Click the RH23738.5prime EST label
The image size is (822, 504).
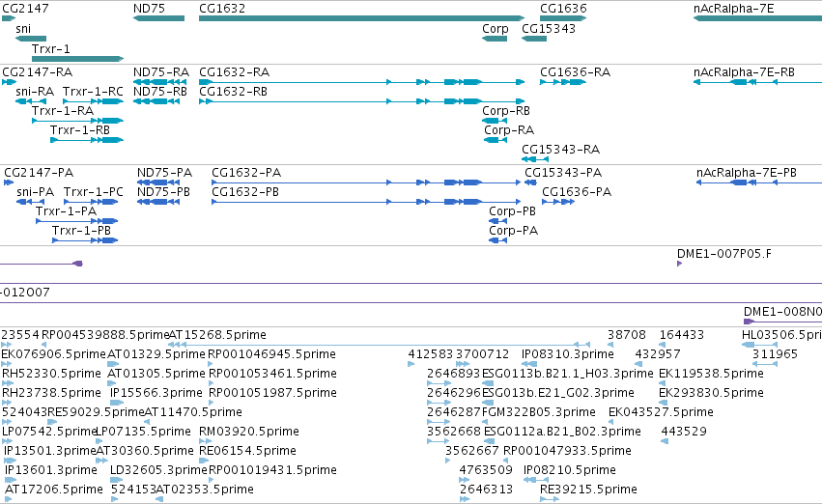tap(51, 393)
